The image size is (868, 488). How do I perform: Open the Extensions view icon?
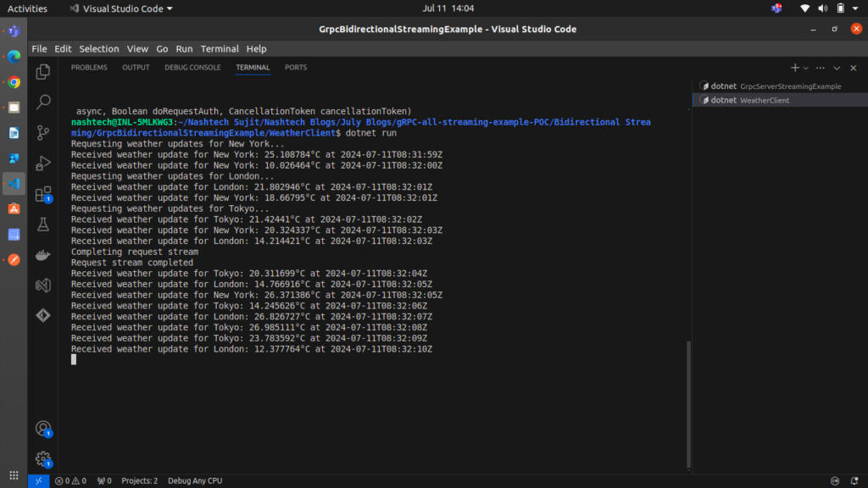click(x=43, y=194)
